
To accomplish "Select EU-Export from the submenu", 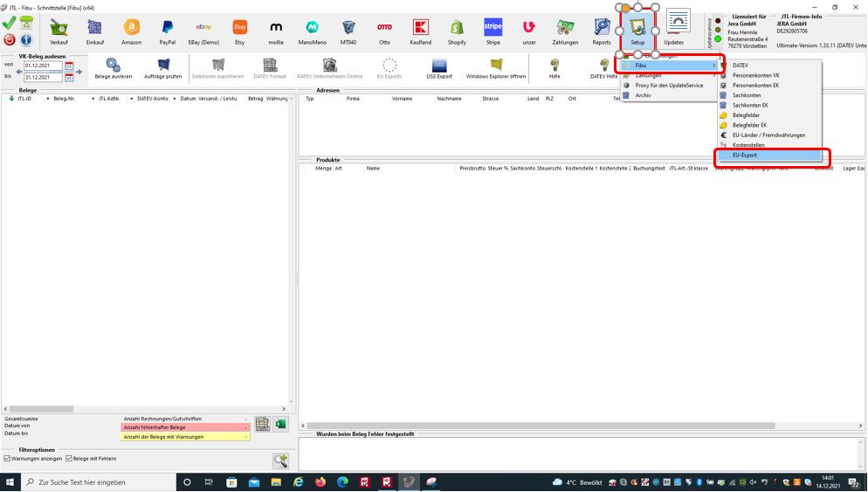I will click(x=770, y=156).
